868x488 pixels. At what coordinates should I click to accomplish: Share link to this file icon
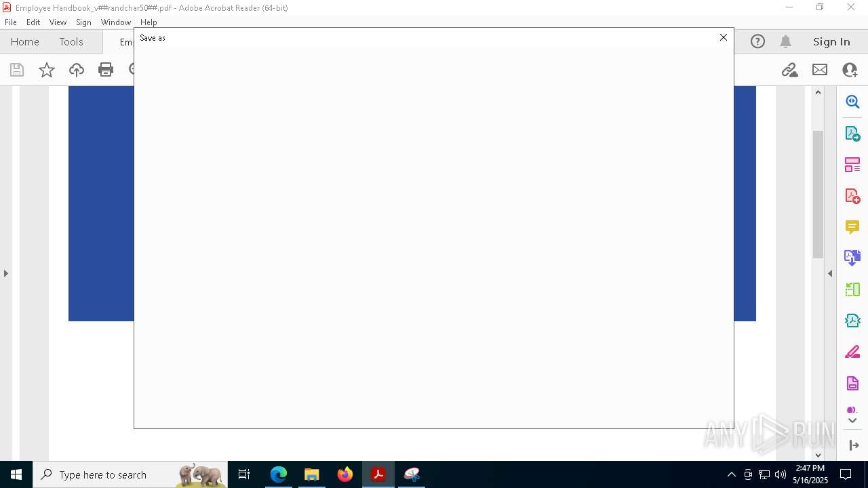point(789,70)
